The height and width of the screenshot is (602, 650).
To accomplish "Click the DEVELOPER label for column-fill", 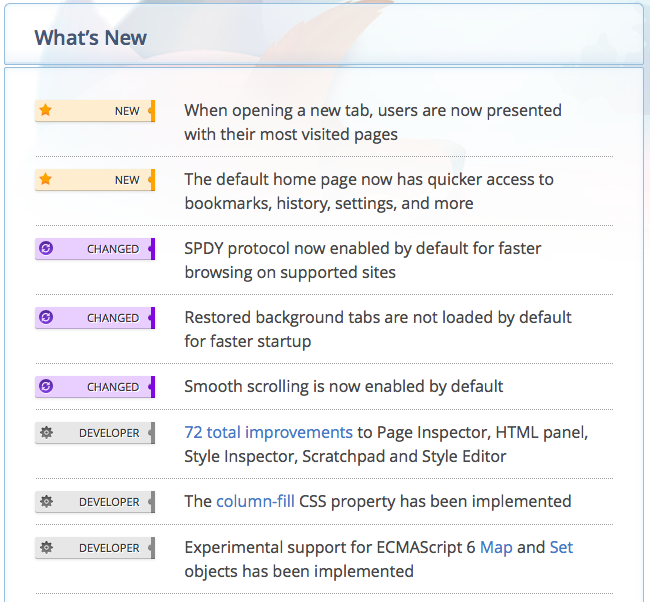I will pos(109,502).
